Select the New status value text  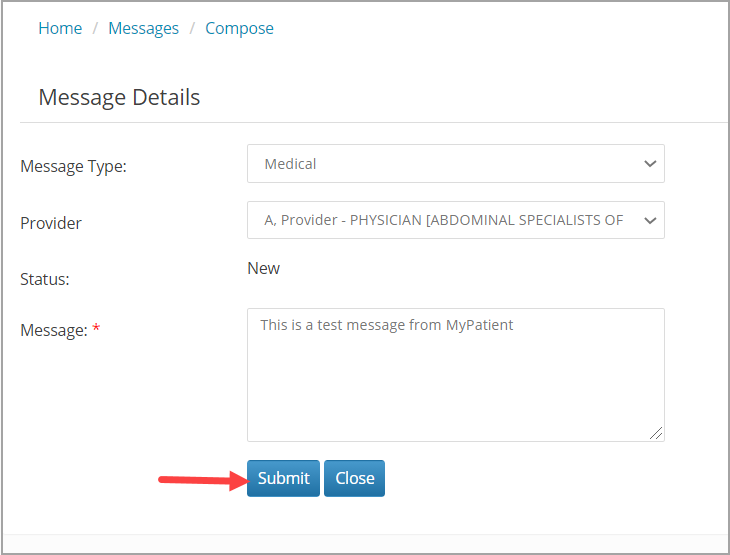pyautogui.click(x=264, y=268)
